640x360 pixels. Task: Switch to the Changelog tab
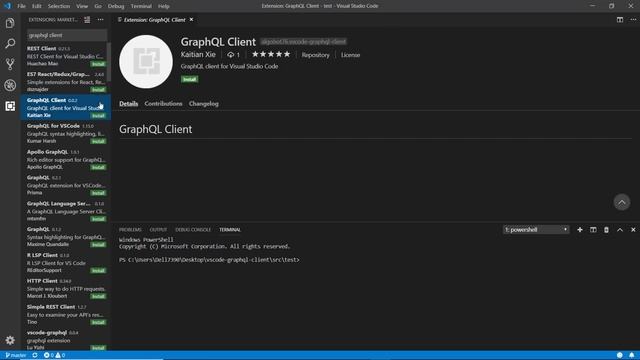tap(204, 104)
